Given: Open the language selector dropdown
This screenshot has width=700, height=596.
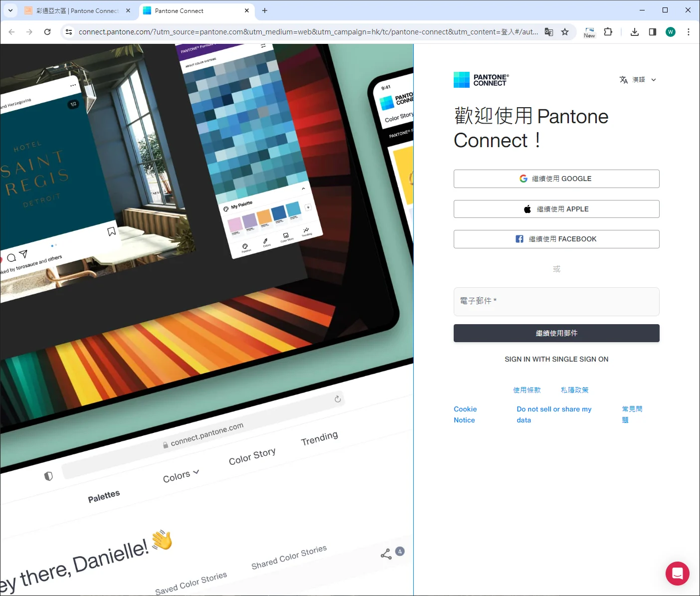Looking at the screenshot, I should pyautogui.click(x=638, y=80).
